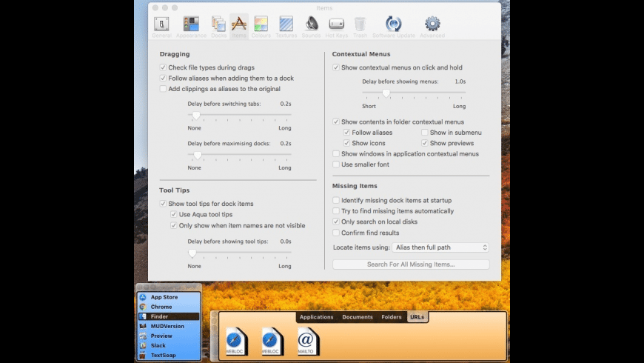Disable Check file types during drags

tap(163, 67)
